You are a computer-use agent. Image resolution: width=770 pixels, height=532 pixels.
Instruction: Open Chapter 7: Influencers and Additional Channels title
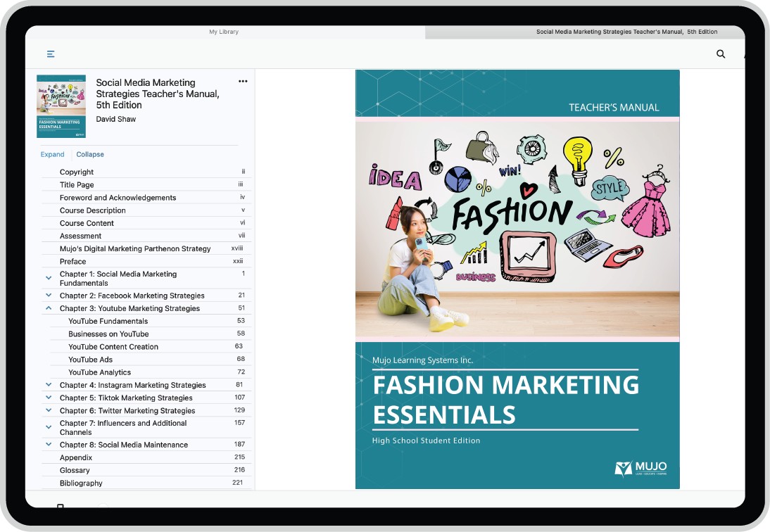[123, 427]
